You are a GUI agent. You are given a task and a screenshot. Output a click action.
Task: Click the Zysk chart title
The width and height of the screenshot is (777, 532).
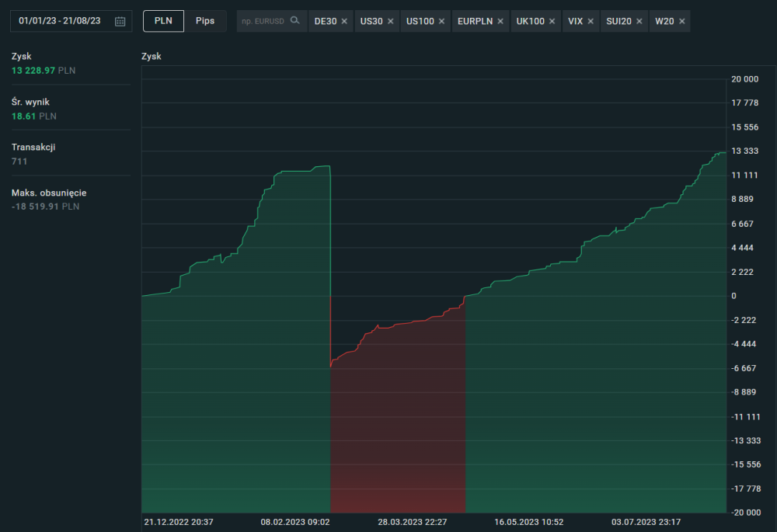152,56
